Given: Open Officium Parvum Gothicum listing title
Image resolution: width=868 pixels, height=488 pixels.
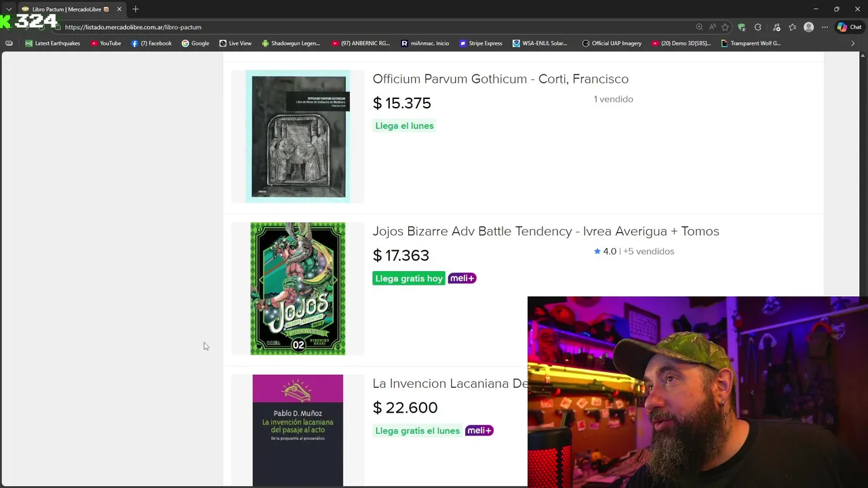Looking at the screenshot, I should (500, 79).
